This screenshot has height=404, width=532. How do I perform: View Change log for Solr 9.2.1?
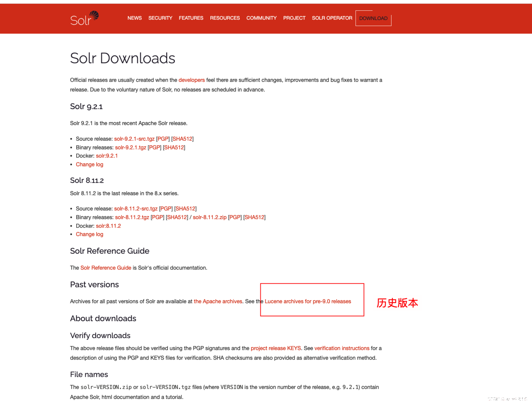click(90, 164)
